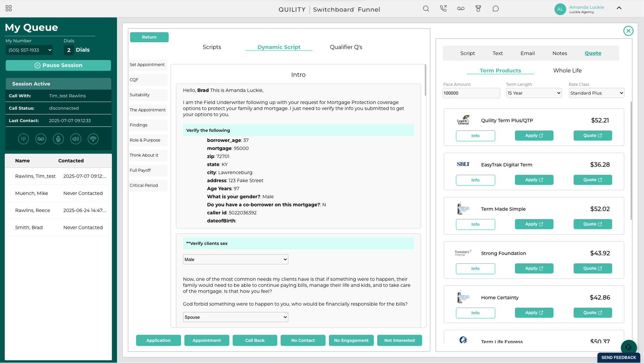Screen dimensions: 644x363
Task: Select Term Products tab
Action: pos(500,71)
